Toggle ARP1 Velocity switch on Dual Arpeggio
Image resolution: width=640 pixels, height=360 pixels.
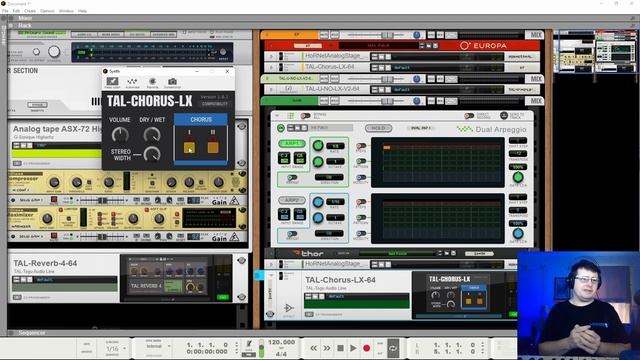point(361,178)
